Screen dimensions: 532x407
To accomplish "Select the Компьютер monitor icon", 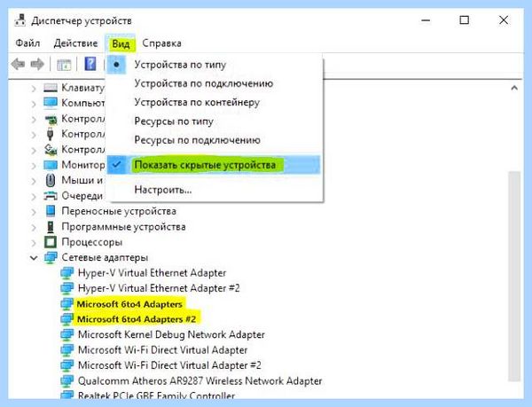I will pos(51,103).
